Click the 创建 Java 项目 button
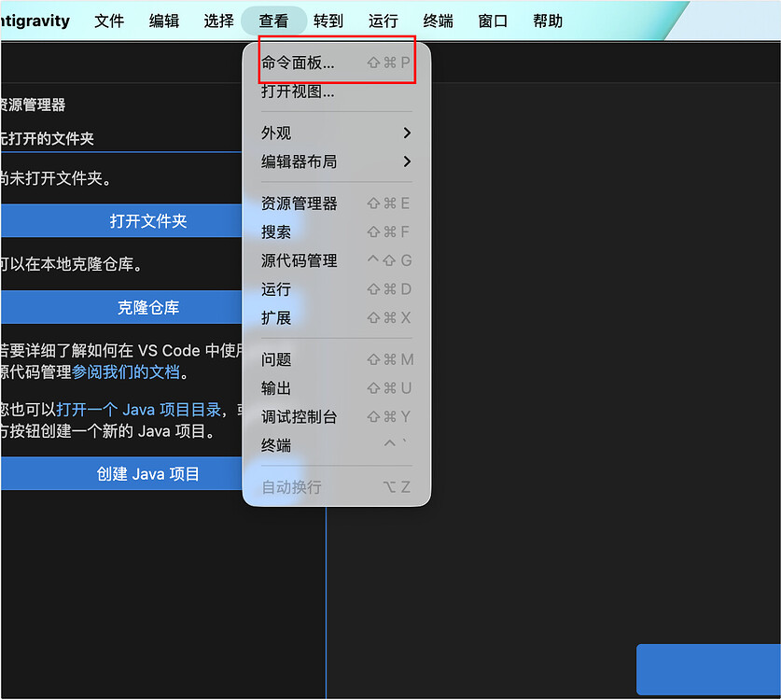Image resolution: width=781 pixels, height=700 pixels. point(121,474)
